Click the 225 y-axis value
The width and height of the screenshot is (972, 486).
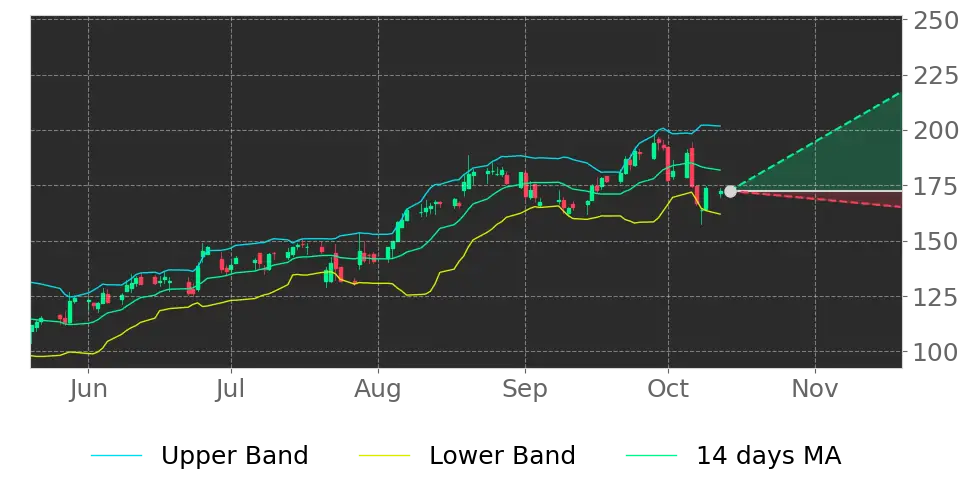937,77
